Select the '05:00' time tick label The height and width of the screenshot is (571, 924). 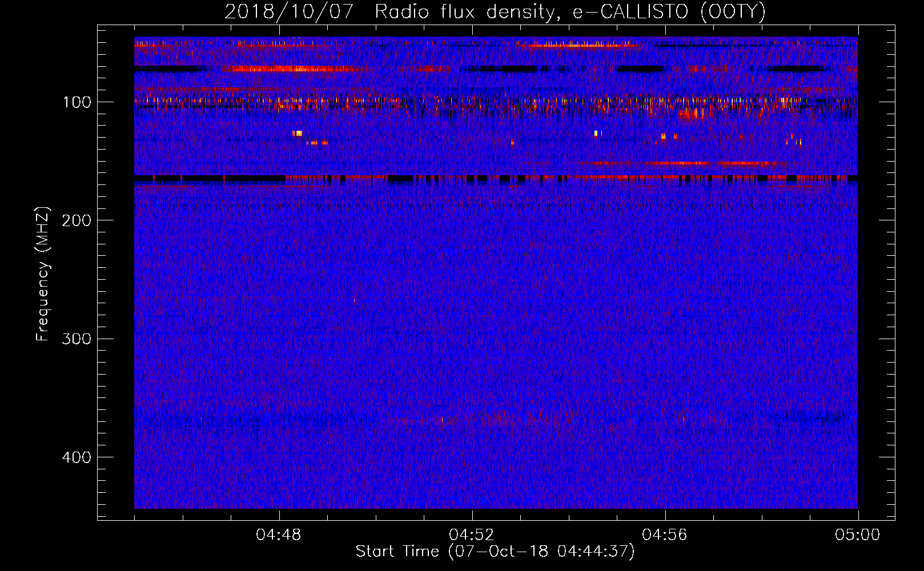(x=858, y=535)
